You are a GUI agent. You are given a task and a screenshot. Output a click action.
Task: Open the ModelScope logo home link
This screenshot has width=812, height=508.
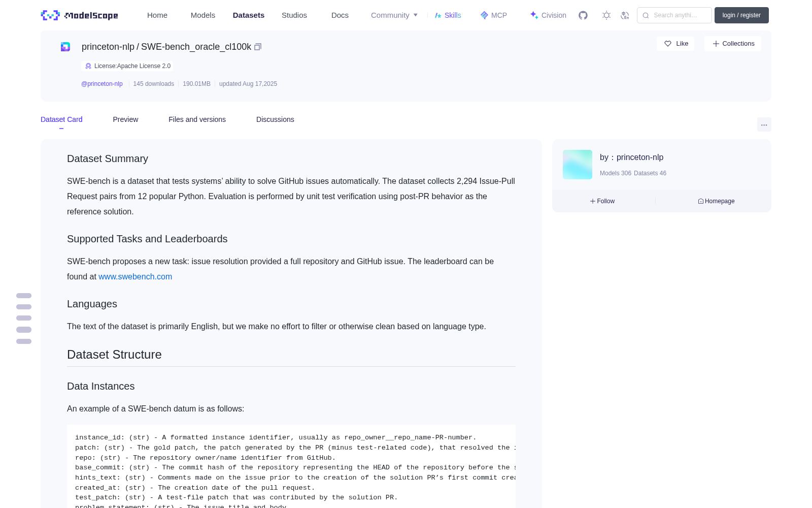pos(80,15)
